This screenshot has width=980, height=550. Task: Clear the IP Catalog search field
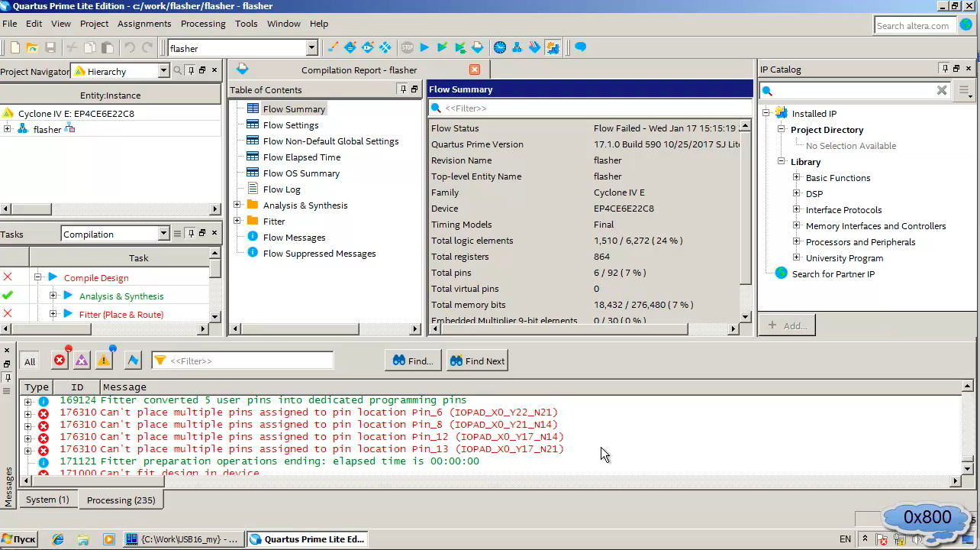click(942, 90)
